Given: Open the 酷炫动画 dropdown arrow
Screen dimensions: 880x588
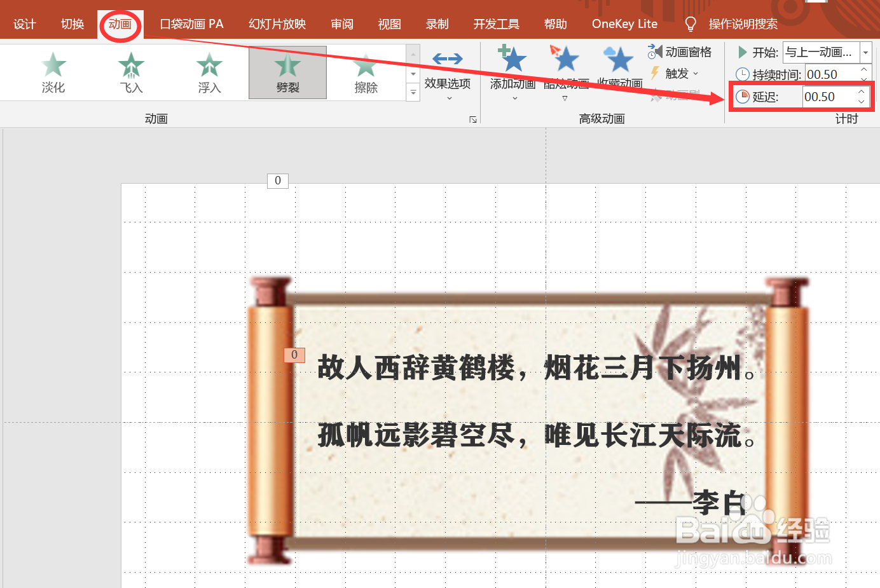Looking at the screenshot, I should click(x=565, y=99).
